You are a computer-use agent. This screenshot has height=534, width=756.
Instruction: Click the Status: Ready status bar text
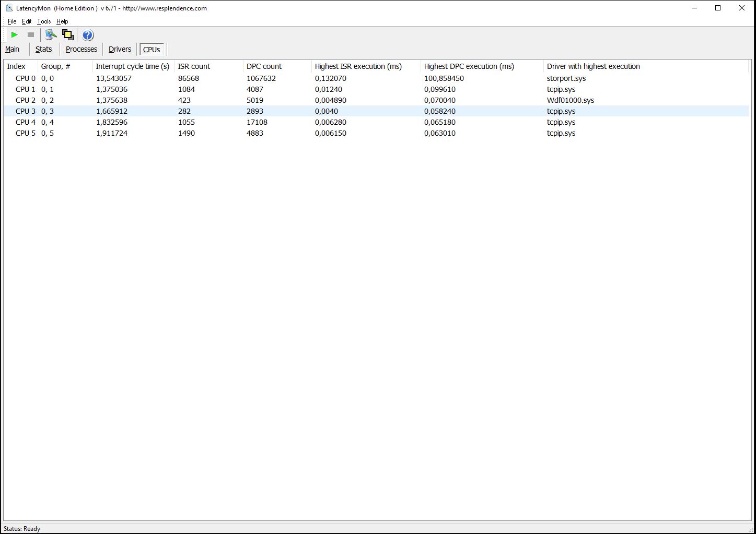point(22,529)
